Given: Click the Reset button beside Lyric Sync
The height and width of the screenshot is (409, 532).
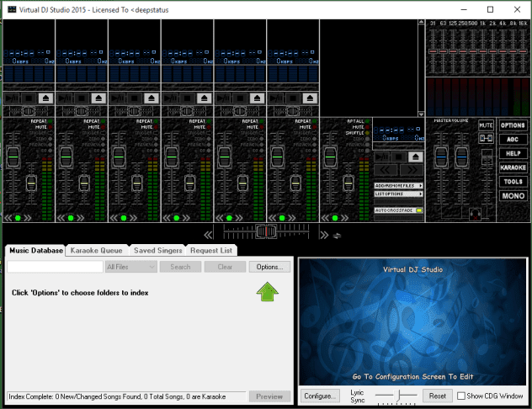Looking at the screenshot, I should [438, 396].
